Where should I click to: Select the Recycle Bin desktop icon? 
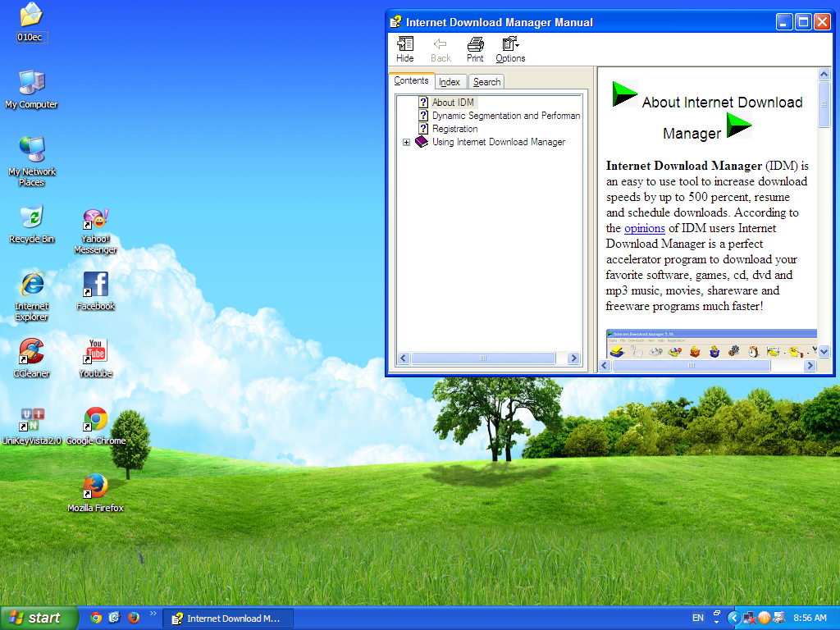(32, 225)
